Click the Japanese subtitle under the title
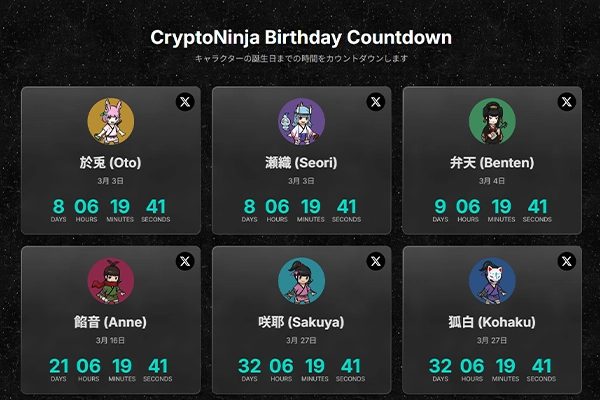600x400 pixels. pyautogui.click(x=300, y=59)
